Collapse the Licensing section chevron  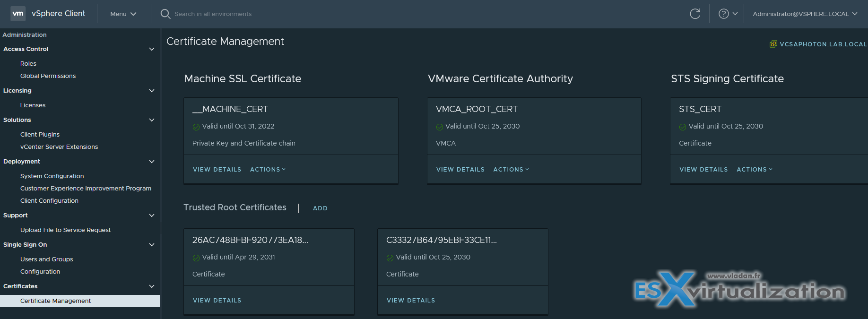[152, 91]
